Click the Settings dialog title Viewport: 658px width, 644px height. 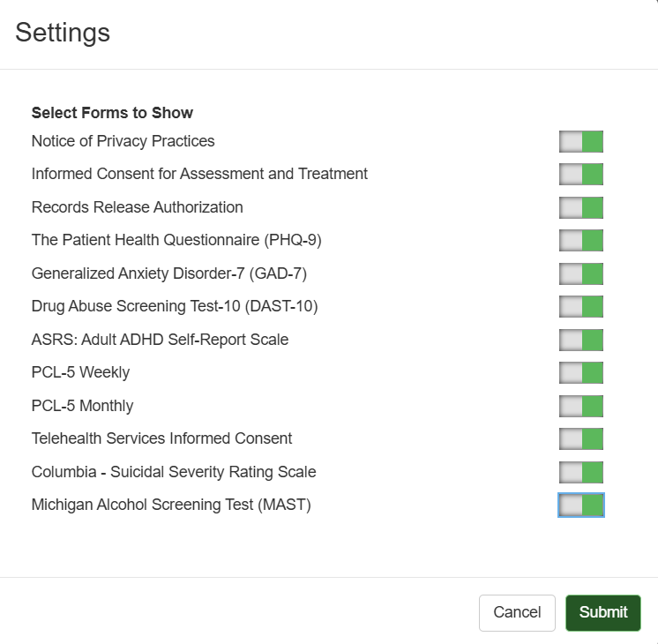coord(63,33)
